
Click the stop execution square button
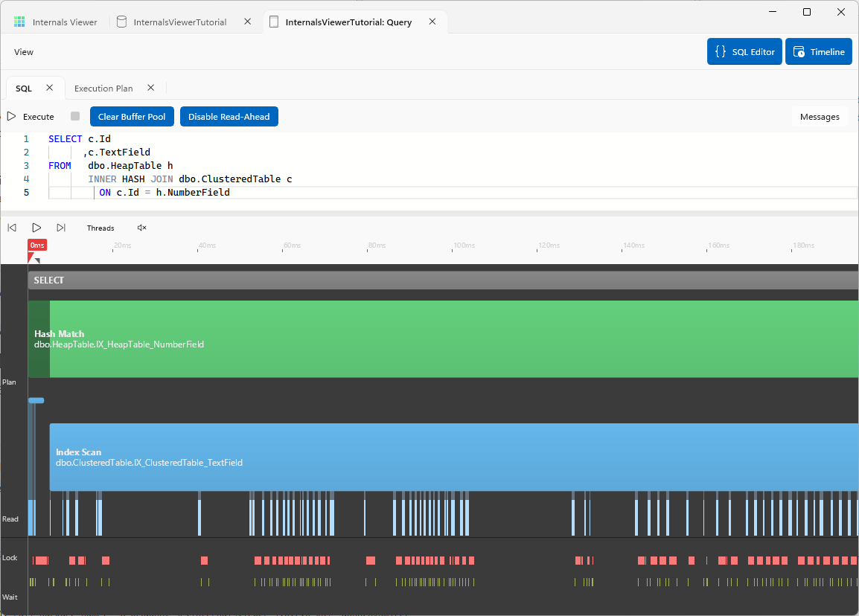coord(75,116)
